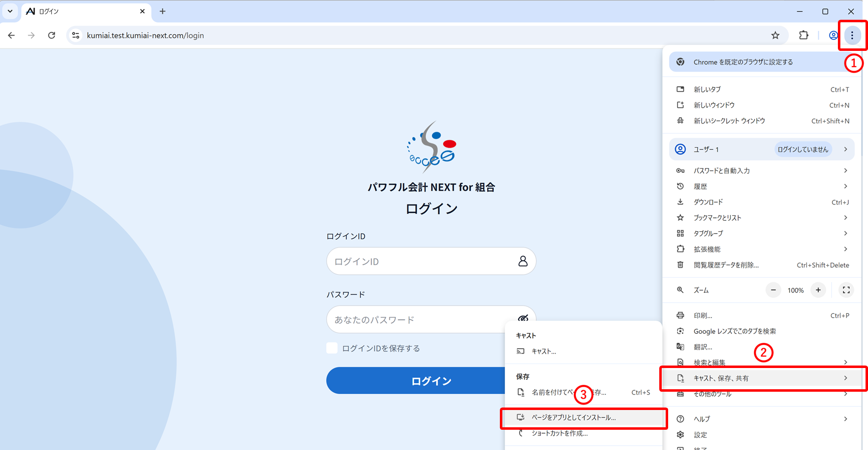868x450 pixels.
Task: Click the ログインしていません chip
Action: coord(803,150)
